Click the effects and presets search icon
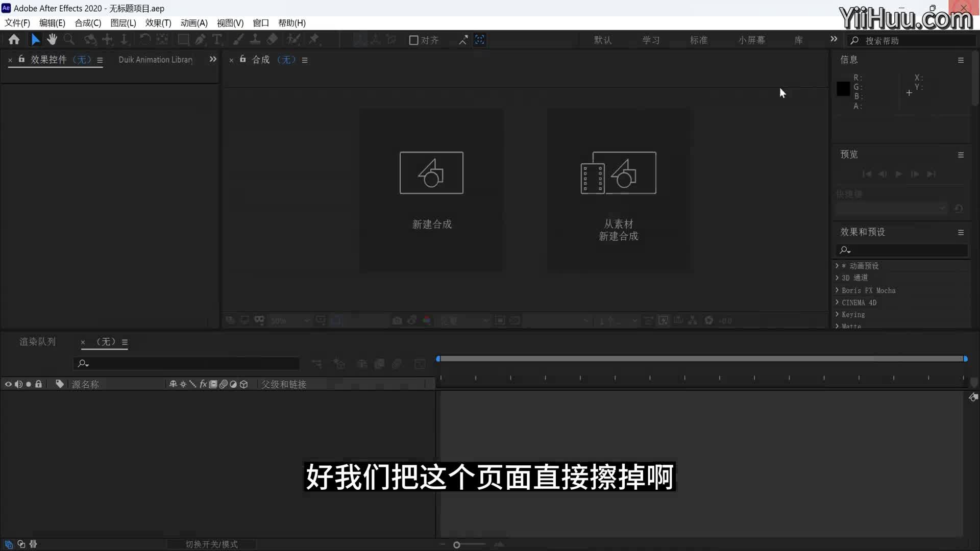The height and width of the screenshot is (551, 980). click(x=845, y=250)
